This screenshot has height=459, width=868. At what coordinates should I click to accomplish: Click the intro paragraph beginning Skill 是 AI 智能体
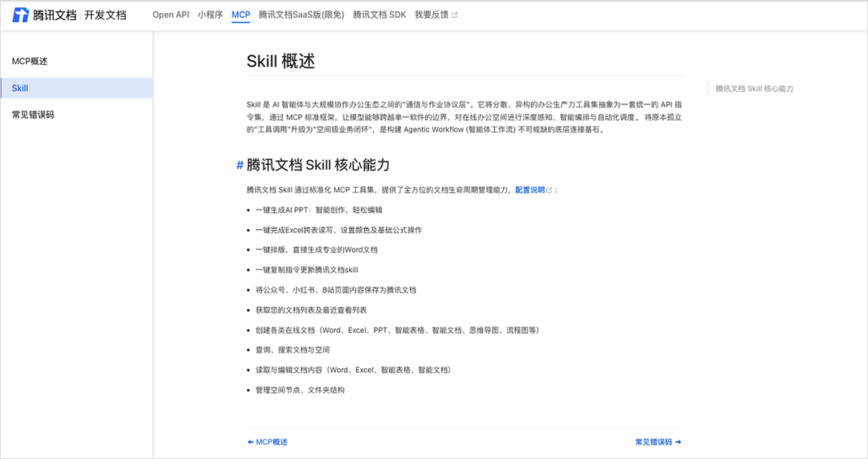coord(464,117)
